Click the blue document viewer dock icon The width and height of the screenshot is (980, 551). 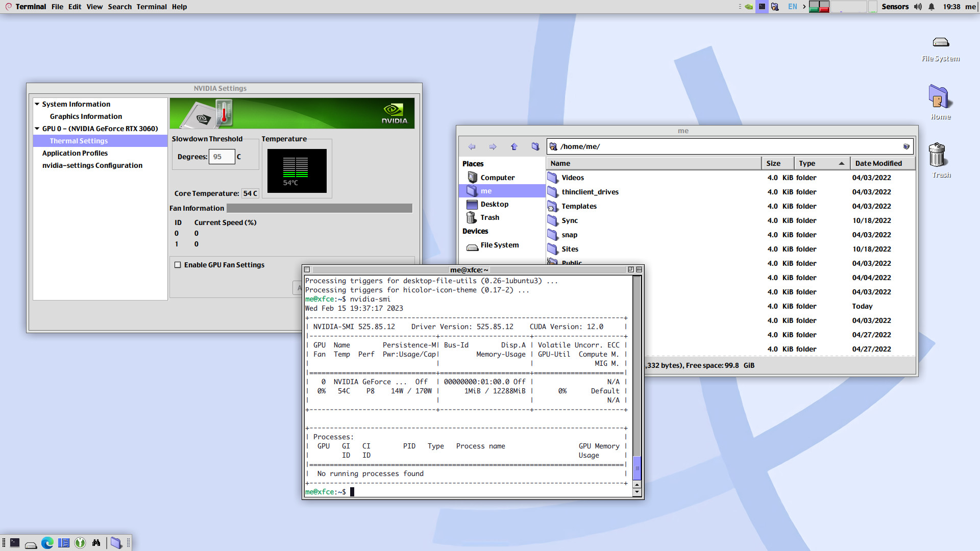64,543
